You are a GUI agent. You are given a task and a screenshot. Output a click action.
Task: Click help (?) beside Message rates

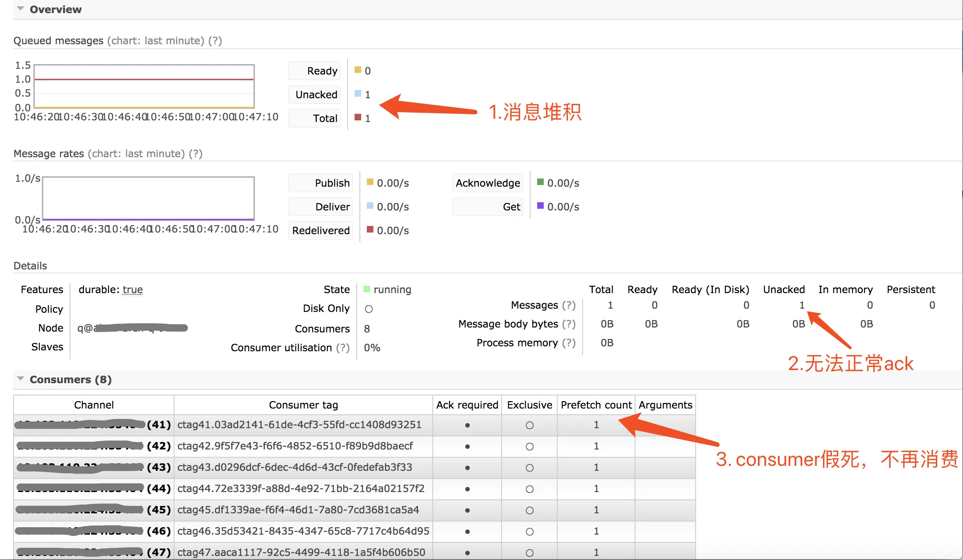coord(195,154)
